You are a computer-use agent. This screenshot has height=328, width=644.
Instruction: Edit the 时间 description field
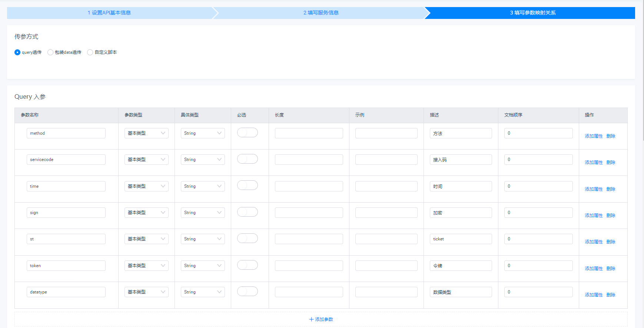click(x=461, y=186)
